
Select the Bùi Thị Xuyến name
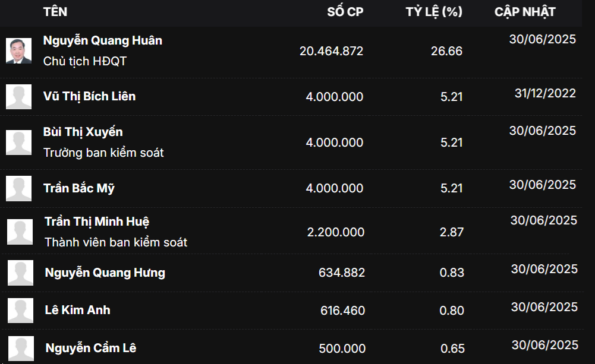[x=83, y=132]
